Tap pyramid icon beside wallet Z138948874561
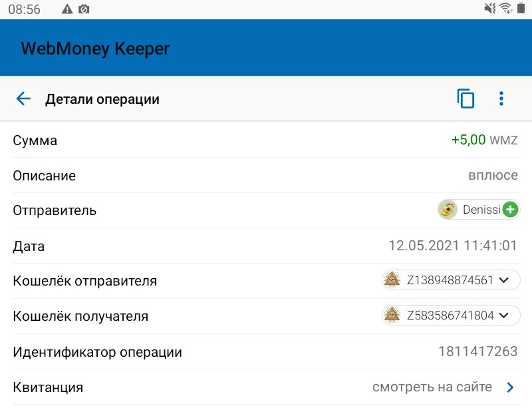 click(392, 280)
